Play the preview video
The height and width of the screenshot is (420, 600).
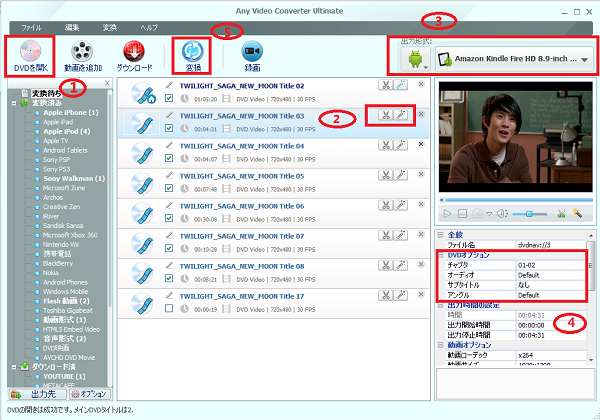[447, 213]
